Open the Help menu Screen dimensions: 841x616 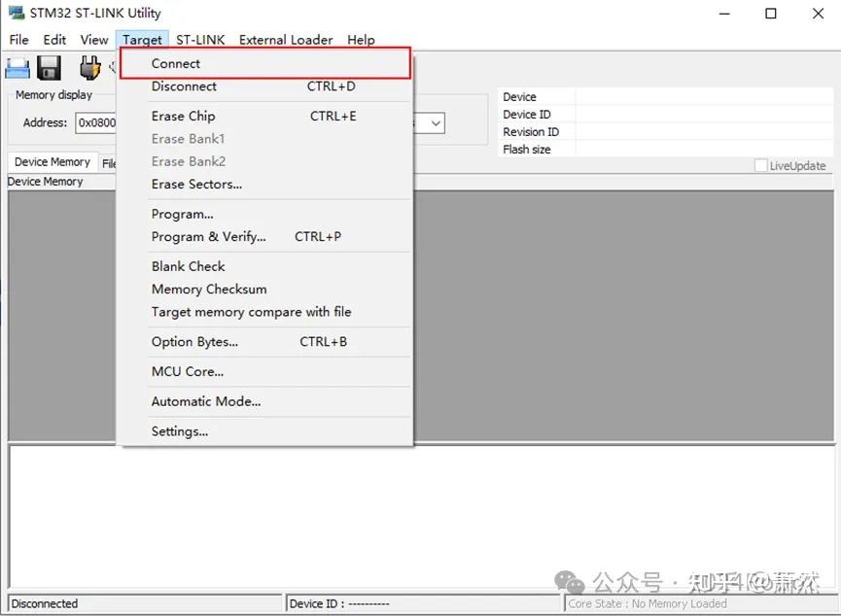361,40
